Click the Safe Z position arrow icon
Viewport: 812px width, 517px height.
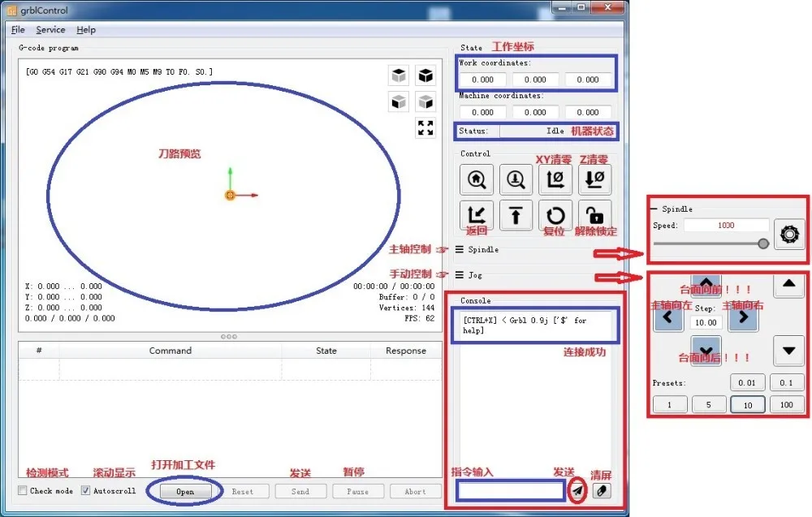click(x=516, y=215)
